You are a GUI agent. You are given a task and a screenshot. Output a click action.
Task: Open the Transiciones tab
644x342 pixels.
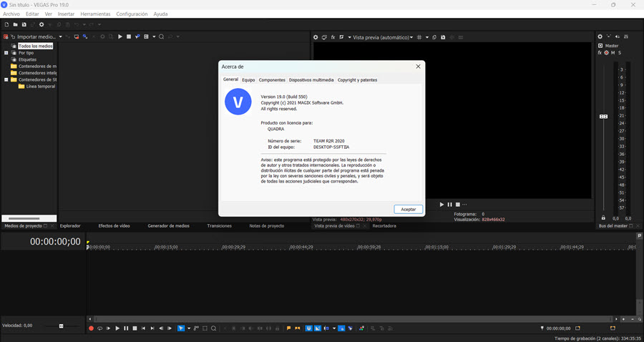click(x=220, y=226)
